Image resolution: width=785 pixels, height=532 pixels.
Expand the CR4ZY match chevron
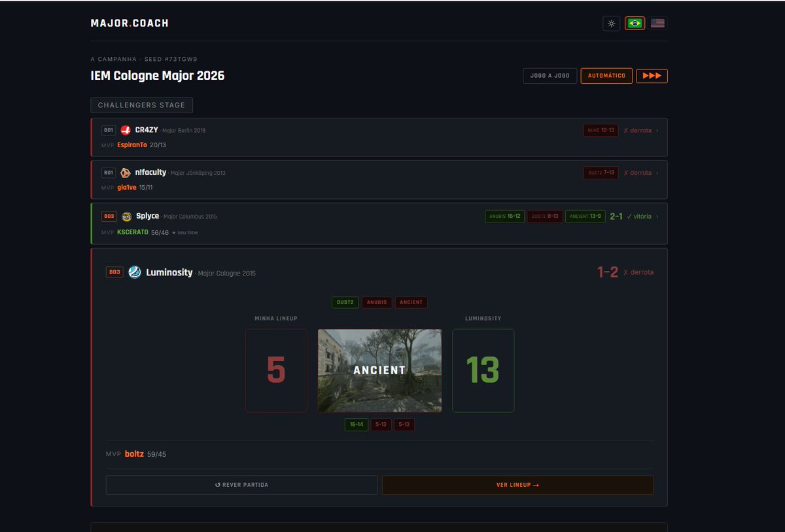coord(657,131)
